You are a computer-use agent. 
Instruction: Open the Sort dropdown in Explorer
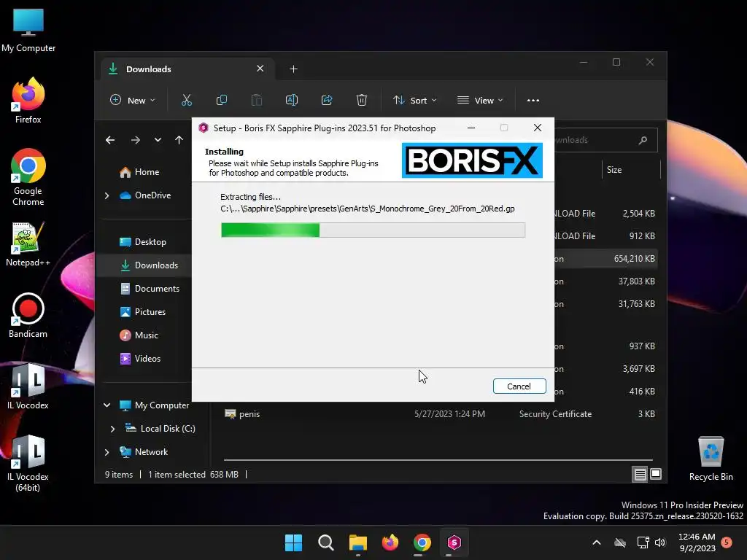[414, 100]
